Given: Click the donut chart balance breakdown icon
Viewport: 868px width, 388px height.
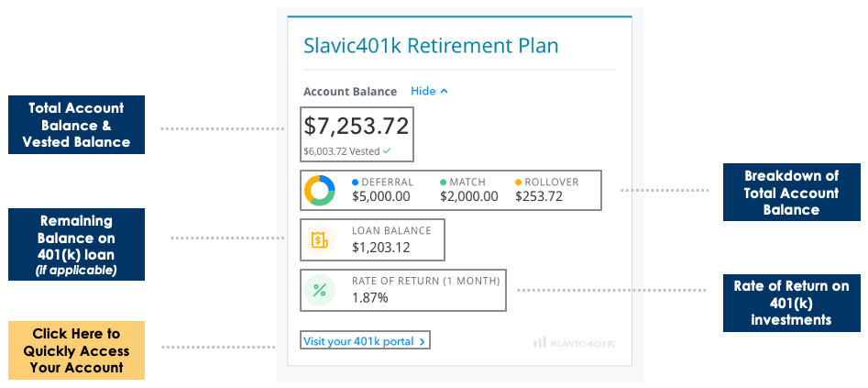Looking at the screenshot, I should pos(320,190).
